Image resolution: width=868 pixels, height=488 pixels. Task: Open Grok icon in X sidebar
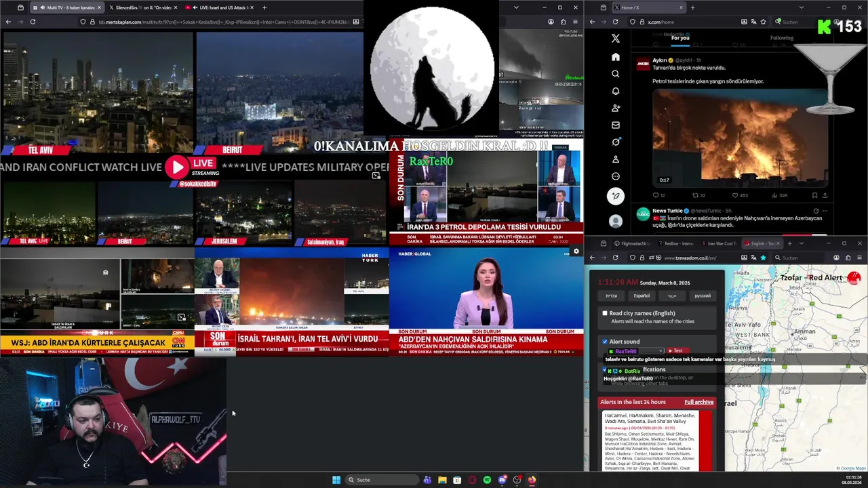point(616,142)
